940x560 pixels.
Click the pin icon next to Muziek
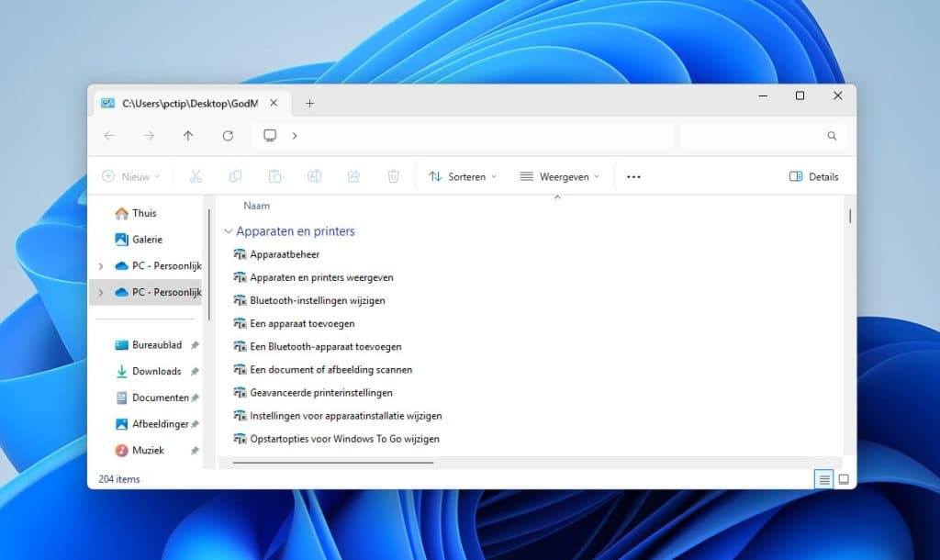(x=195, y=452)
